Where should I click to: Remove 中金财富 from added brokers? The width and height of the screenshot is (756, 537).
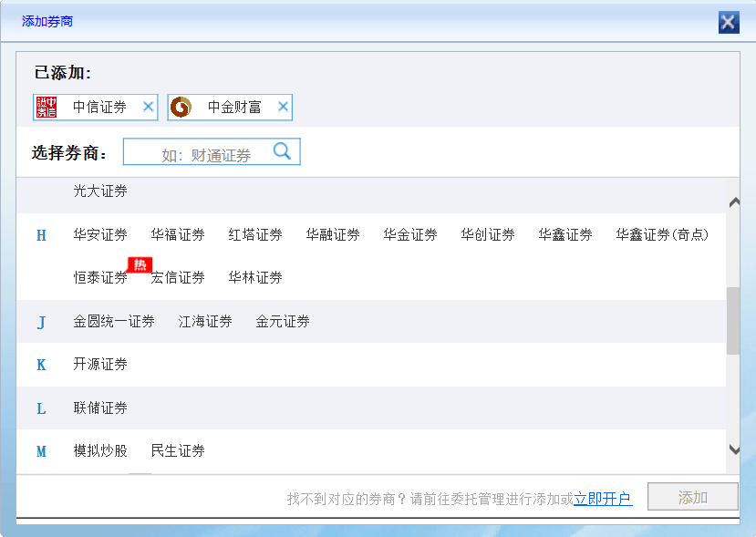[283, 107]
